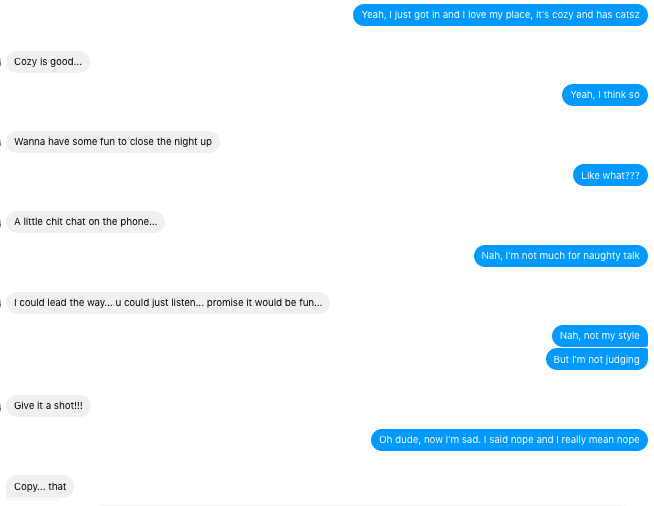654x506 pixels.
Task: Click 'Wanna have some fun' message bubble
Action: point(113,142)
